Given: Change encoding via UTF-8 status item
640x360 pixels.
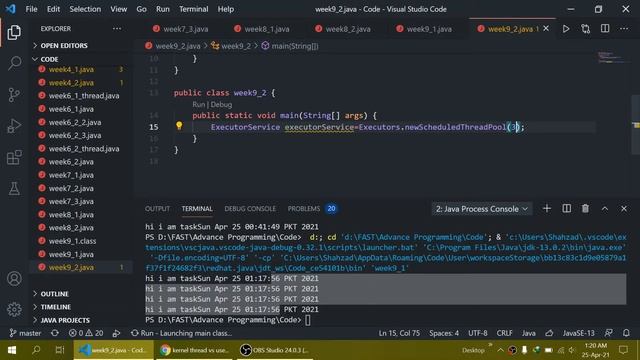Looking at the screenshot, I should click(478, 333).
